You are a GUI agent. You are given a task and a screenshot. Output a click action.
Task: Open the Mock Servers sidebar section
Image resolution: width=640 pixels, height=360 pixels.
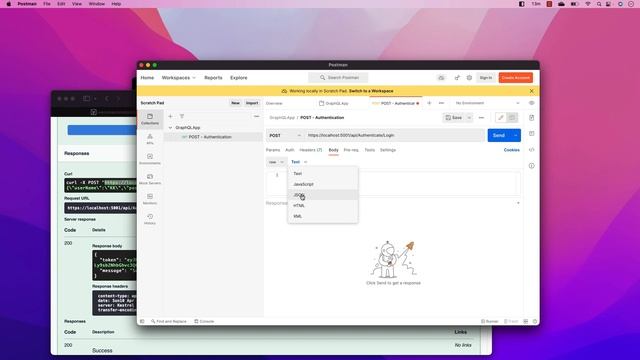[x=150, y=179]
